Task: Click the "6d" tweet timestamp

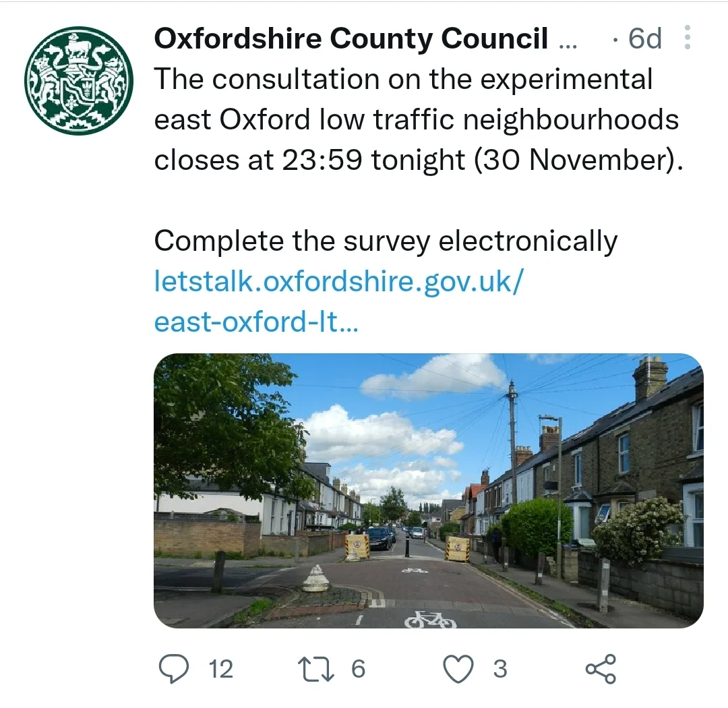Action: coord(644,39)
